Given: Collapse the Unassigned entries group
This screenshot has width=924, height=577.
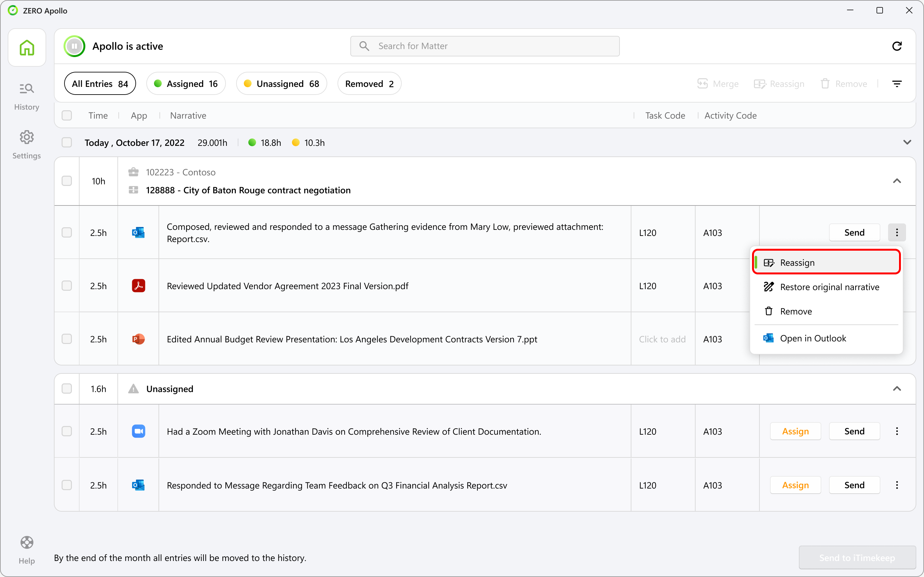Looking at the screenshot, I should pyautogui.click(x=897, y=389).
